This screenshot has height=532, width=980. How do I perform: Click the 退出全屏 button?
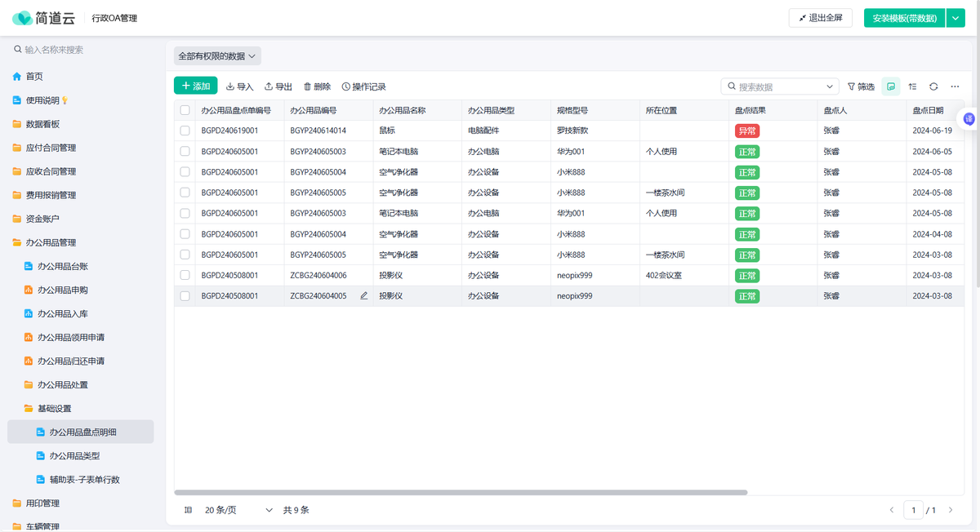(x=820, y=18)
